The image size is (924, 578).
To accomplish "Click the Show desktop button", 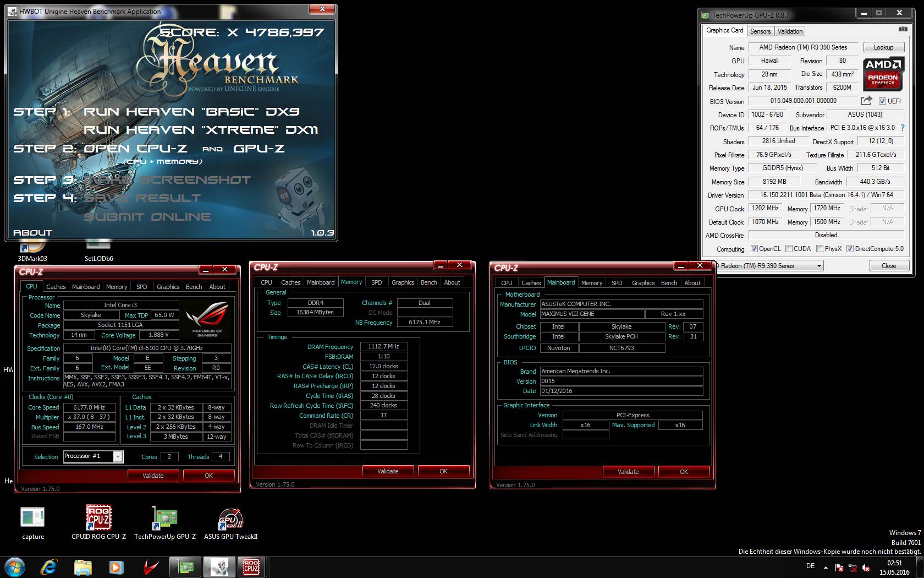I will coord(920,567).
